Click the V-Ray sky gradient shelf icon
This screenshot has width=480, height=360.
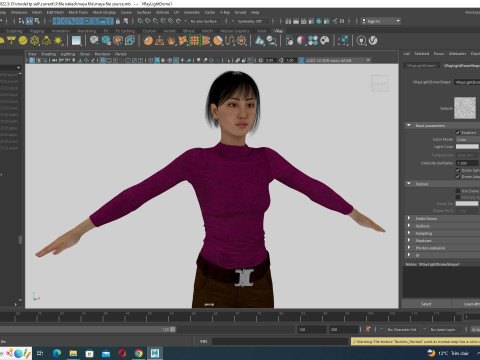(76, 41)
